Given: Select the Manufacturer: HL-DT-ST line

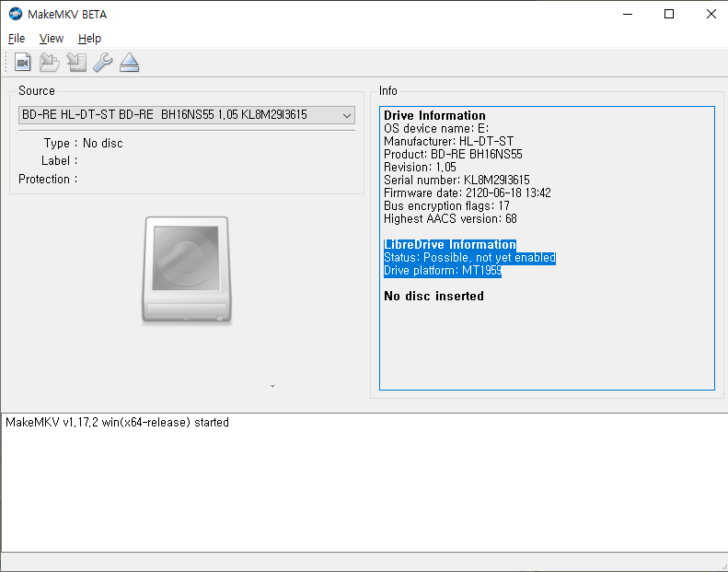Looking at the screenshot, I should click(448, 141).
